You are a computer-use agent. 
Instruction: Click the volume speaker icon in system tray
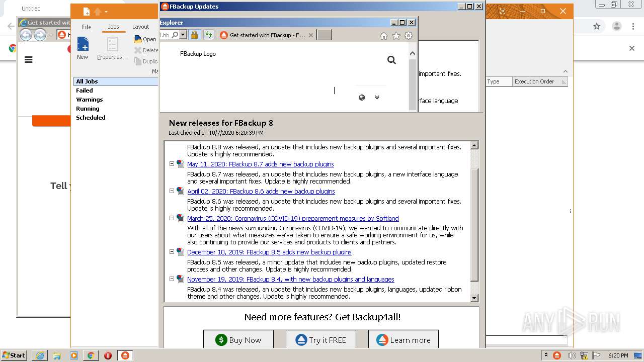(572, 355)
